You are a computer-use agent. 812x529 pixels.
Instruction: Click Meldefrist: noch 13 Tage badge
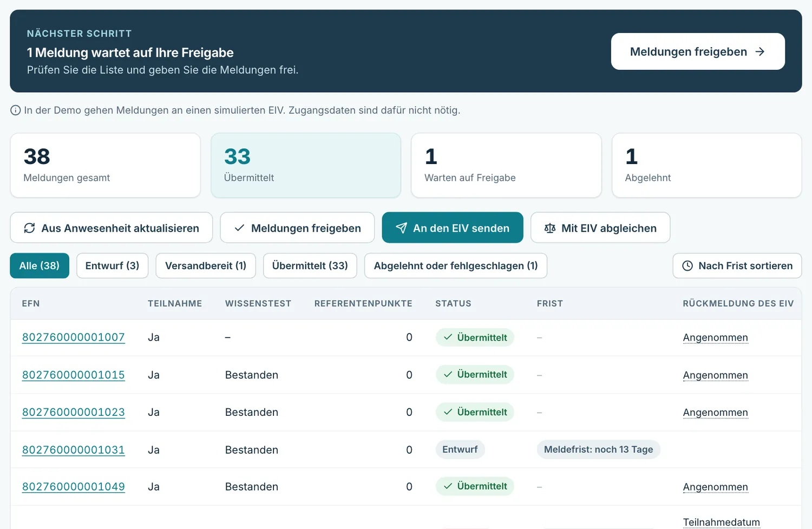(598, 449)
